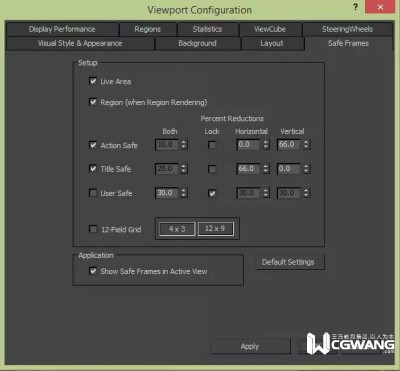Adjust Action Safe Vertical spinner arrows

pyautogui.click(x=306, y=144)
